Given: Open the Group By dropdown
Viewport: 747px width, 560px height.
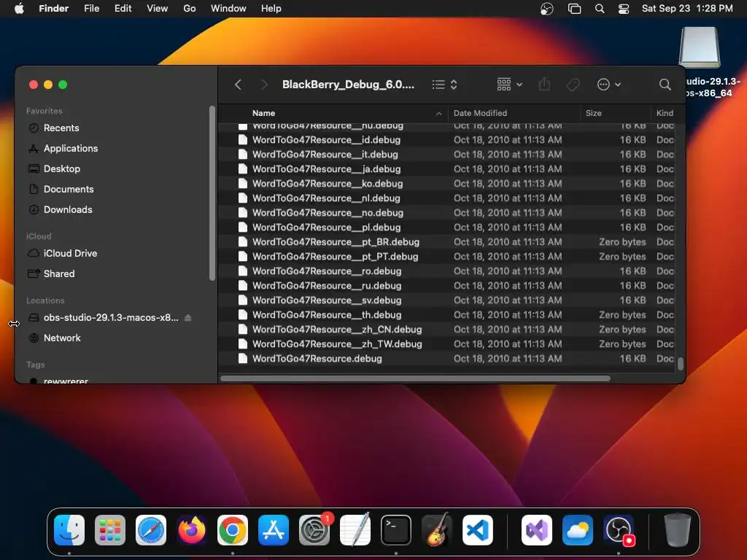Looking at the screenshot, I should click(509, 85).
